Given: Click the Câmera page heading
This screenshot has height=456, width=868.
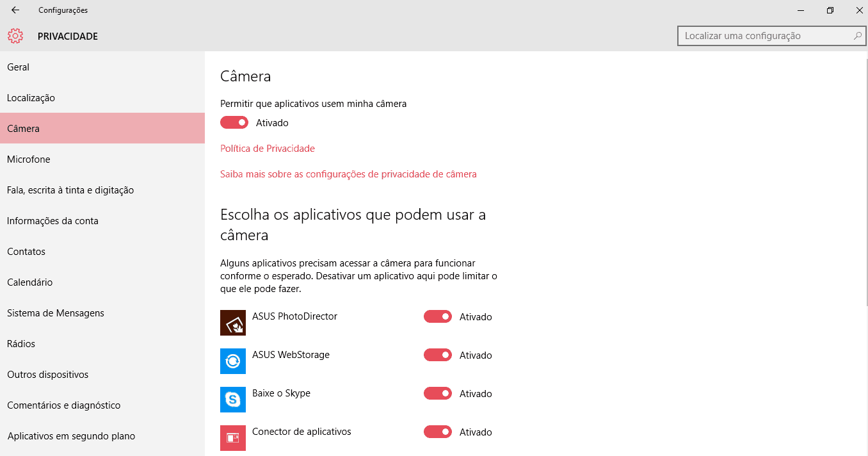Looking at the screenshot, I should pos(246,76).
